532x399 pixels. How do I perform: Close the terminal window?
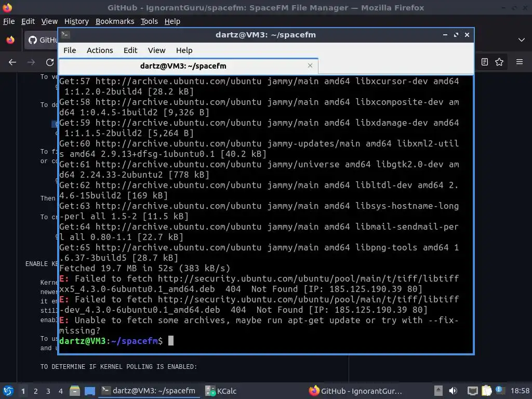[467, 35]
